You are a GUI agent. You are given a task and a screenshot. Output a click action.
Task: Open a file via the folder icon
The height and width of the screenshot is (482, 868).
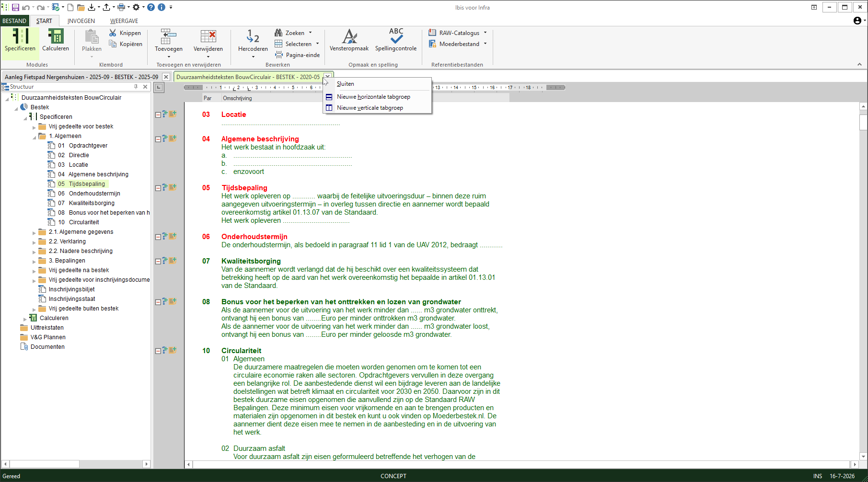[x=81, y=7]
